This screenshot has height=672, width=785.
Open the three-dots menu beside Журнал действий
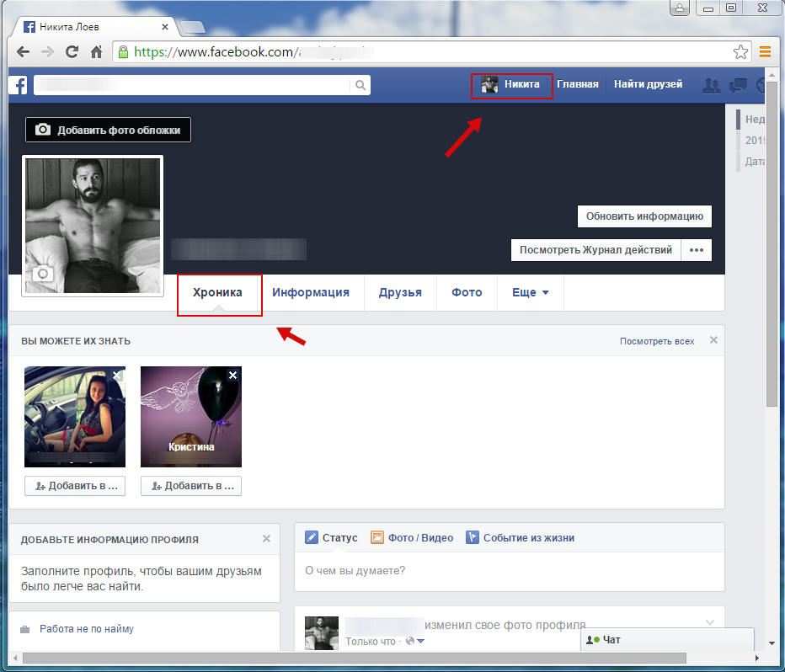click(x=697, y=250)
